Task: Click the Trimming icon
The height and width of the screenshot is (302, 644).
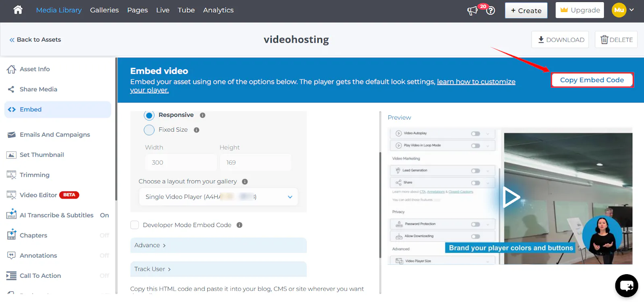Action: [x=11, y=175]
